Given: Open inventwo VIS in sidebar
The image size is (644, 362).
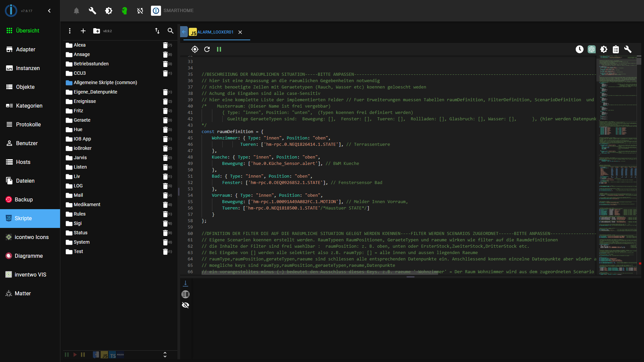Looking at the screenshot, I should pyautogui.click(x=30, y=275).
